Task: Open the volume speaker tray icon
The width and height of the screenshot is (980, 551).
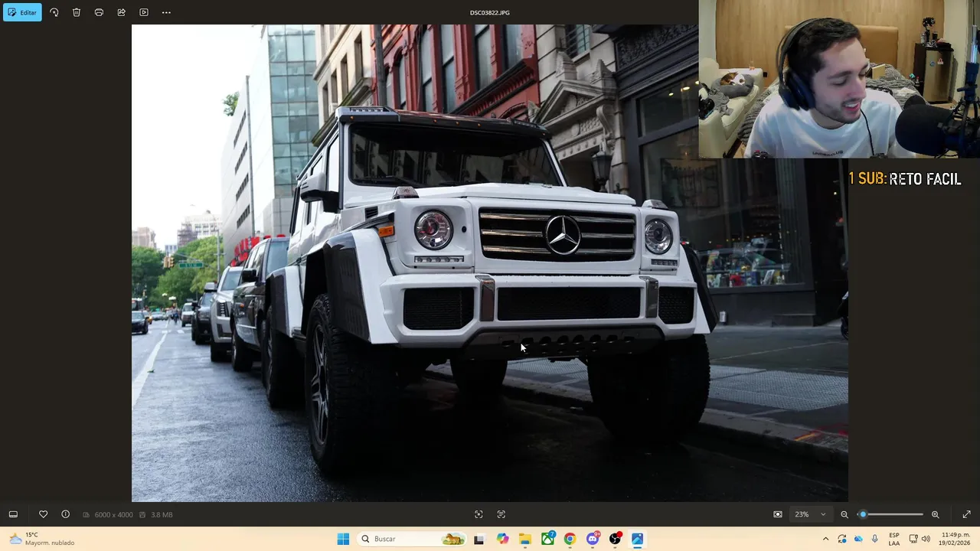Action: tap(926, 539)
